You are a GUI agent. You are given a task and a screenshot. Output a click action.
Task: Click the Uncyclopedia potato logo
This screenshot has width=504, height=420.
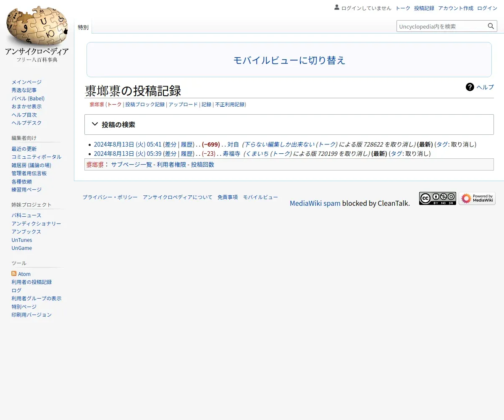[37, 34]
